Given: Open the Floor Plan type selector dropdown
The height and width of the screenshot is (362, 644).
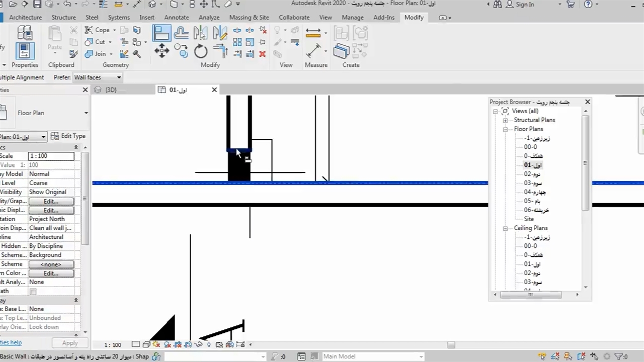Looking at the screenshot, I should 86,113.
